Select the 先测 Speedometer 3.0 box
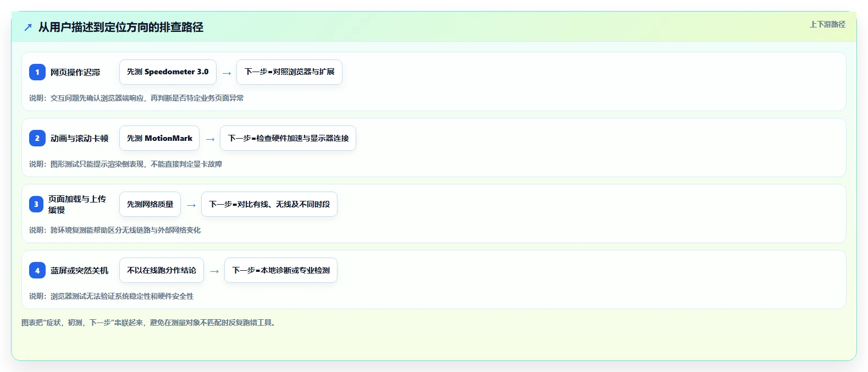Image resolution: width=868 pixels, height=372 pixels. (168, 72)
